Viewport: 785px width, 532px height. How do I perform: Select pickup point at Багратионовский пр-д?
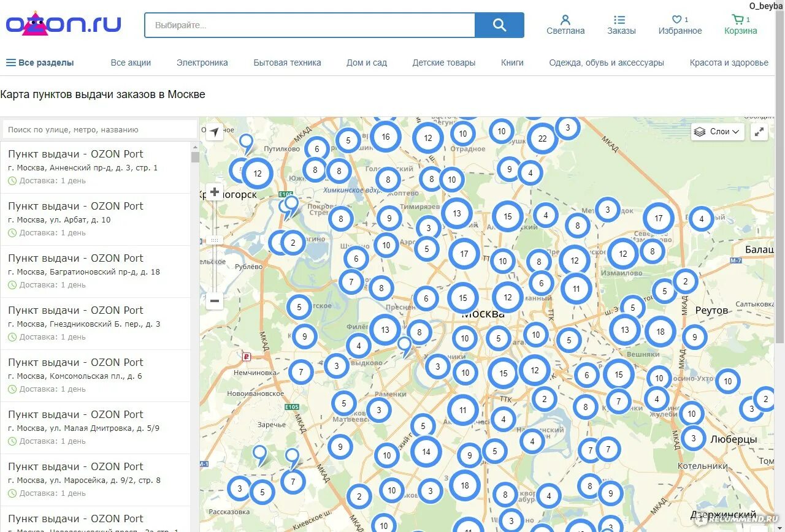96,272
